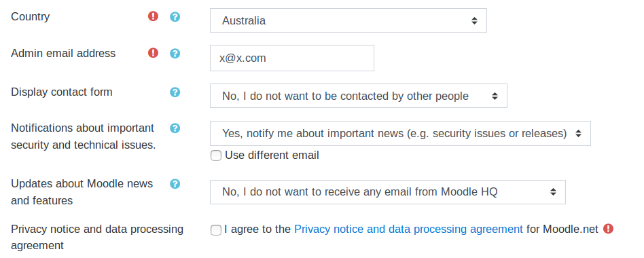
Task: Click the help icon beside Country
Action: click(x=175, y=17)
